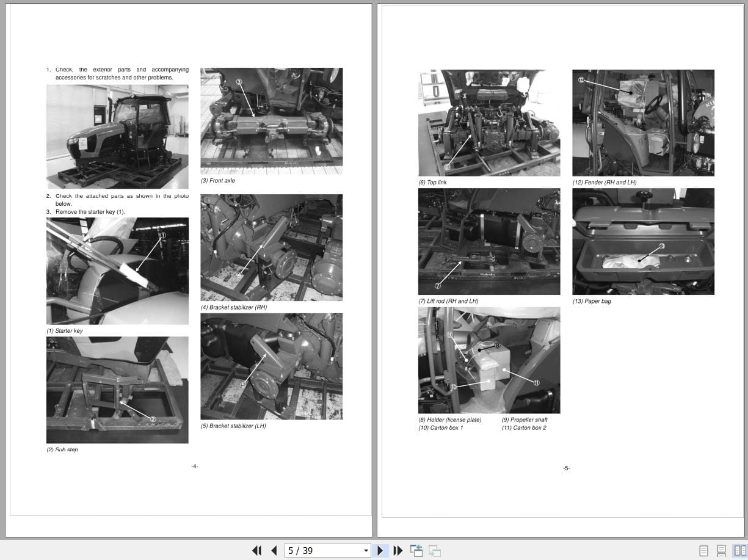
Task: Click the page number '-4-' footer
Action: 194,466
